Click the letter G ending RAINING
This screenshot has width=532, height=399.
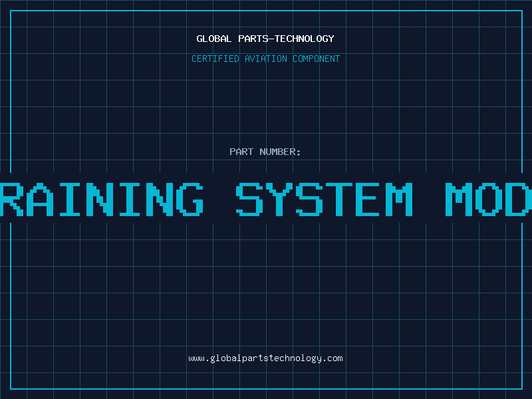click(x=190, y=199)
